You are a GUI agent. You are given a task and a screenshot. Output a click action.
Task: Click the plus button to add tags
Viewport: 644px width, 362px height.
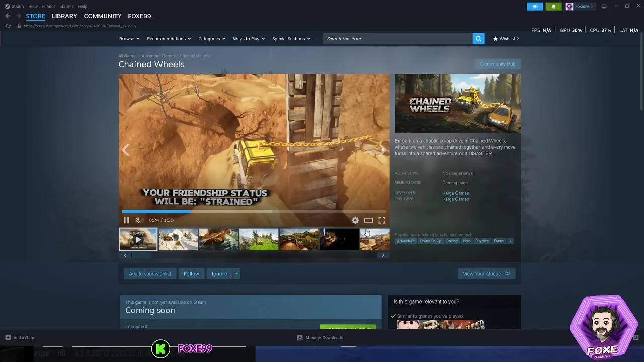[510, 241]
